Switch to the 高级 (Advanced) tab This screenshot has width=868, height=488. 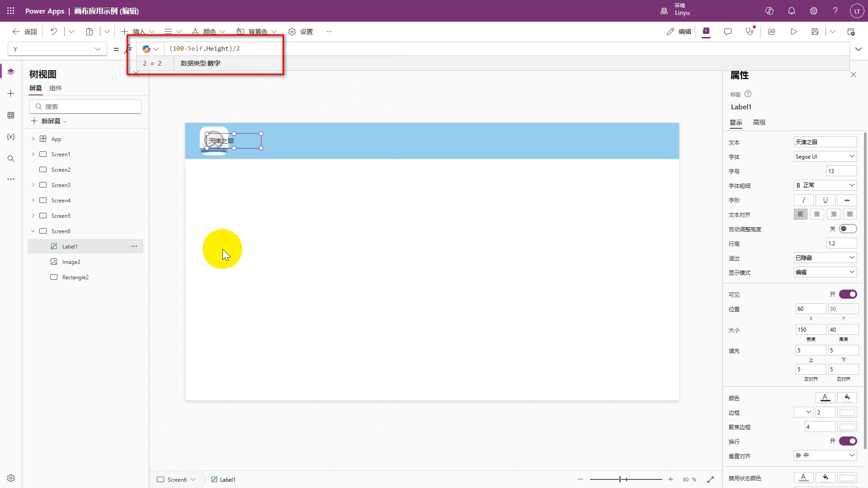pyautogui.click(x=759, y=122)
